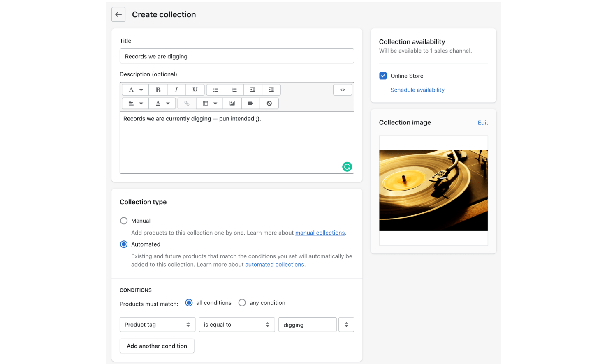Apply italic formatting
Screen dimensions: 607x364
[176, 90]
